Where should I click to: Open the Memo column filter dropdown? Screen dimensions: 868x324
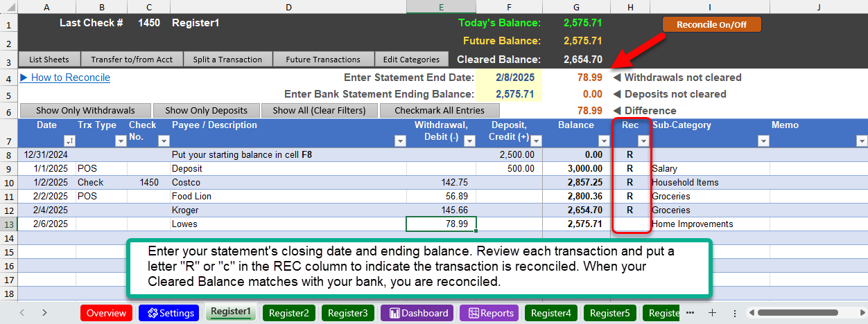click(x=862, y=141)
